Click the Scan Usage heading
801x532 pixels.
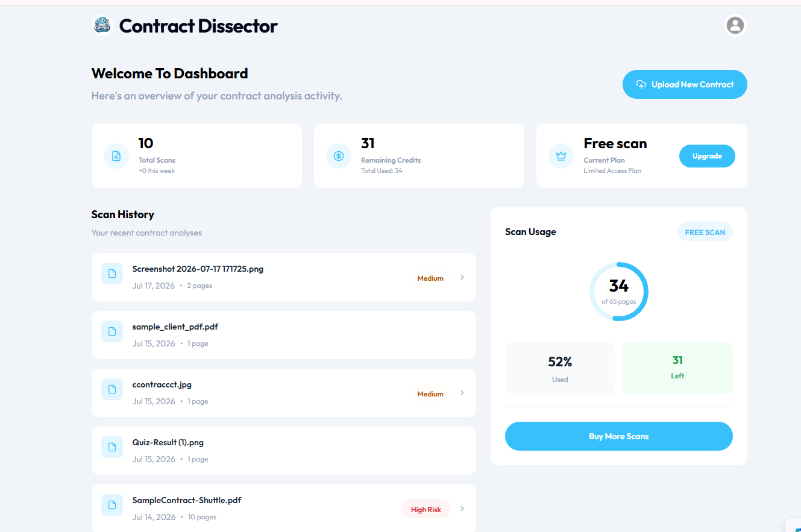530,232
